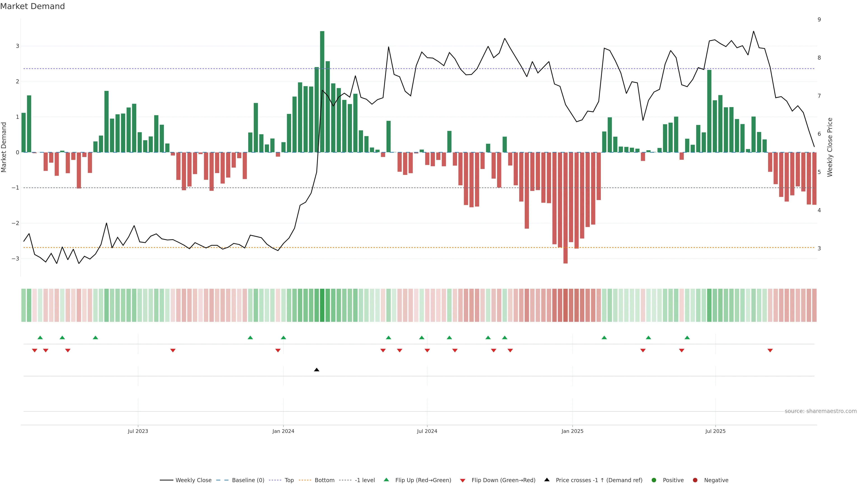Click the green Positive legend circle
The width and height of the screenshot is (868, 488).
coord(654,480)
